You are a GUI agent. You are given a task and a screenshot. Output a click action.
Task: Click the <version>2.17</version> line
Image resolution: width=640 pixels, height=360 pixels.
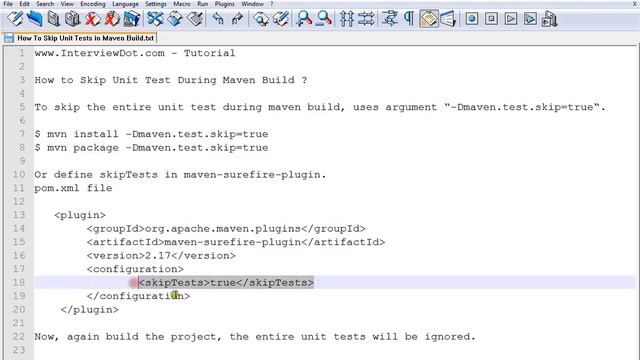point(161,256)
